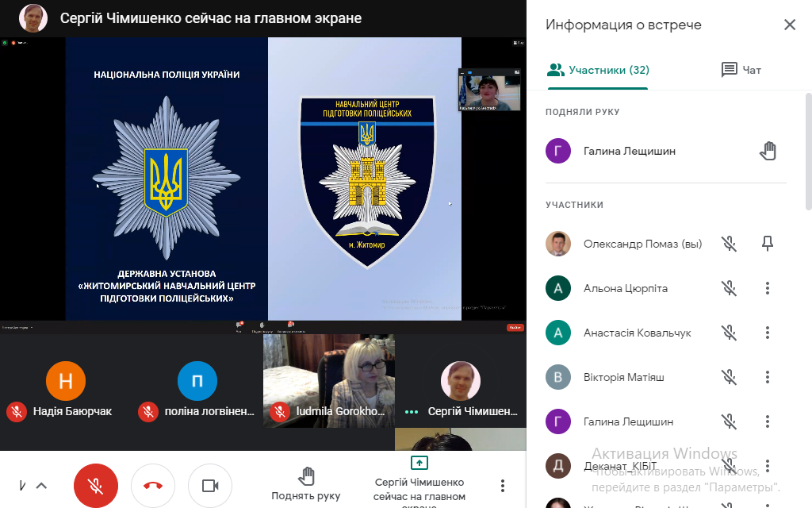Viewport: 812px width, 508px height.
Task: Click the muted mic icon for Альона Цюрпіта
Action: coord(730,288)
